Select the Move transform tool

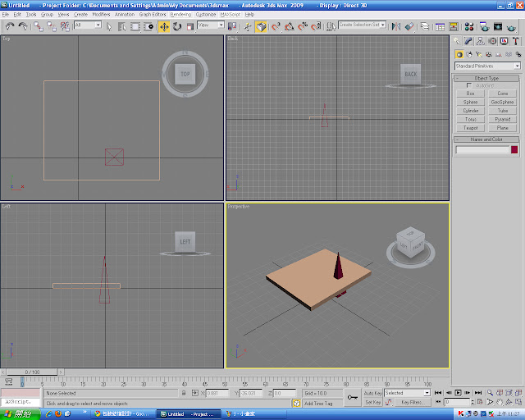[x=164, y=26]
